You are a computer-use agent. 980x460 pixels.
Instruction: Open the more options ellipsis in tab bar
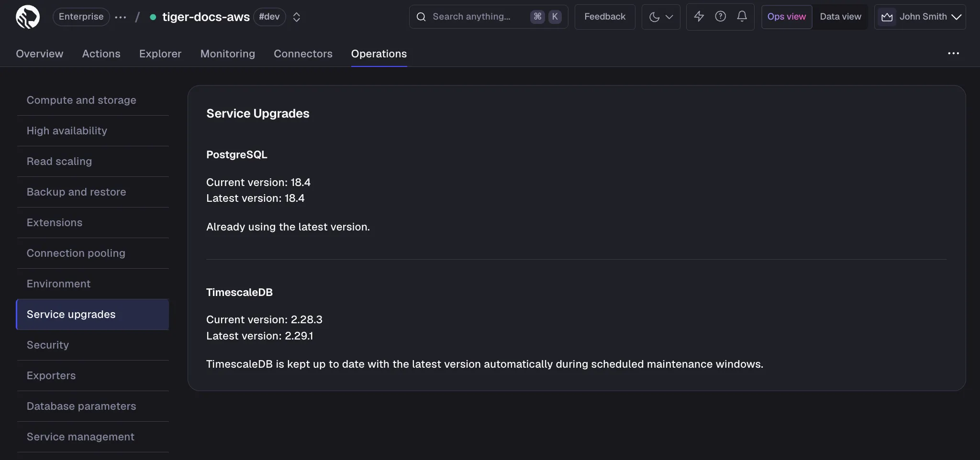coord(953,54)
